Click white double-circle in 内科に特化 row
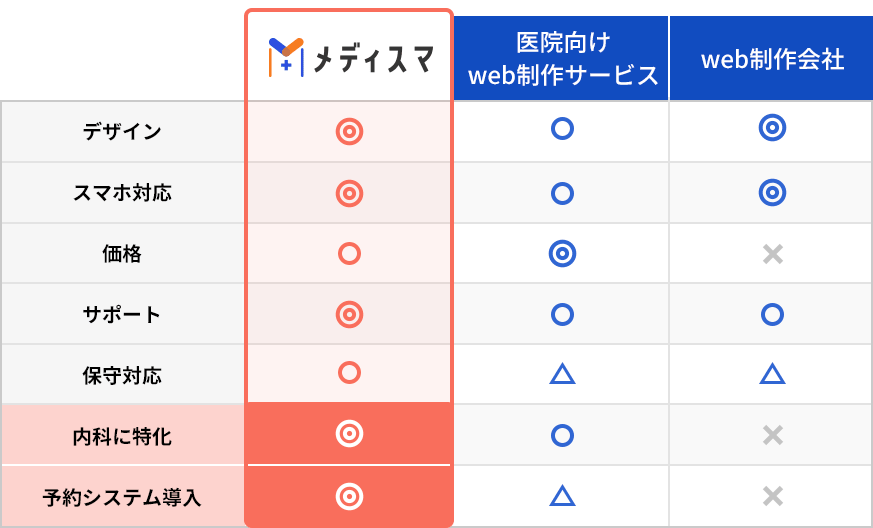This screenshot has width=873, height=528. (x=349, y=433)
